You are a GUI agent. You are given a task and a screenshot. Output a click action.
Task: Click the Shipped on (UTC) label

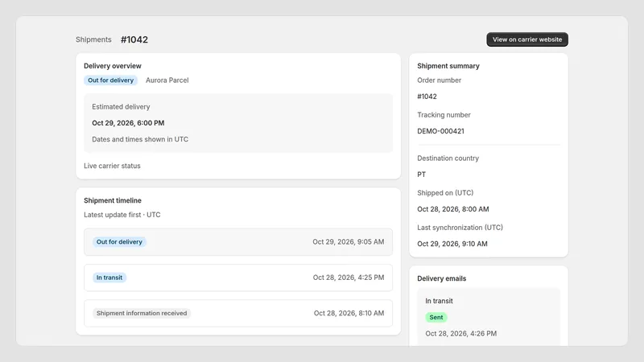(x=445, y=193)
